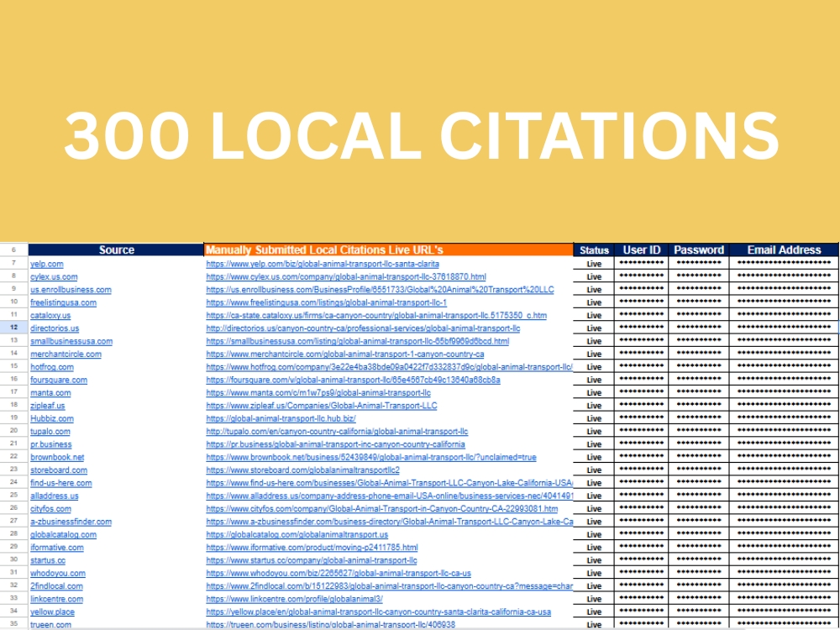The image size is (840, 630).
Task: Click the tupalo.com/en citation URL
Action: click(337, 431)
